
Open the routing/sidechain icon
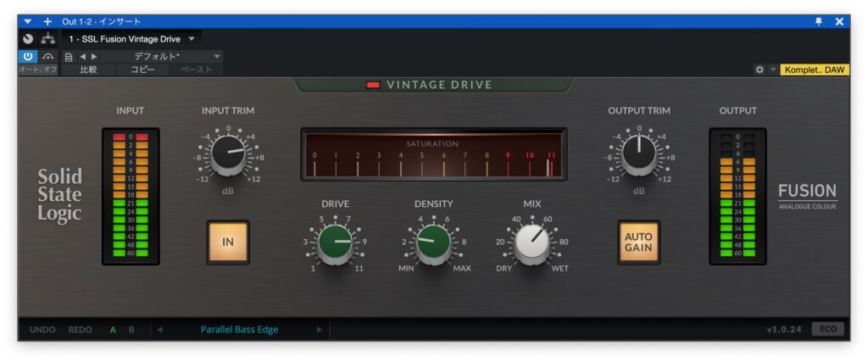[x=47, y=39]
